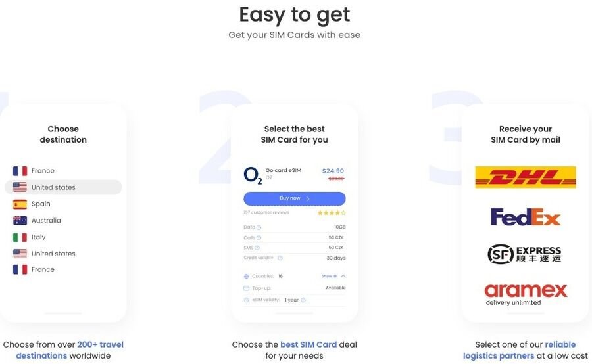Click the four-star customer rating
Screen dimensions: 592x364
pos(331,213)
